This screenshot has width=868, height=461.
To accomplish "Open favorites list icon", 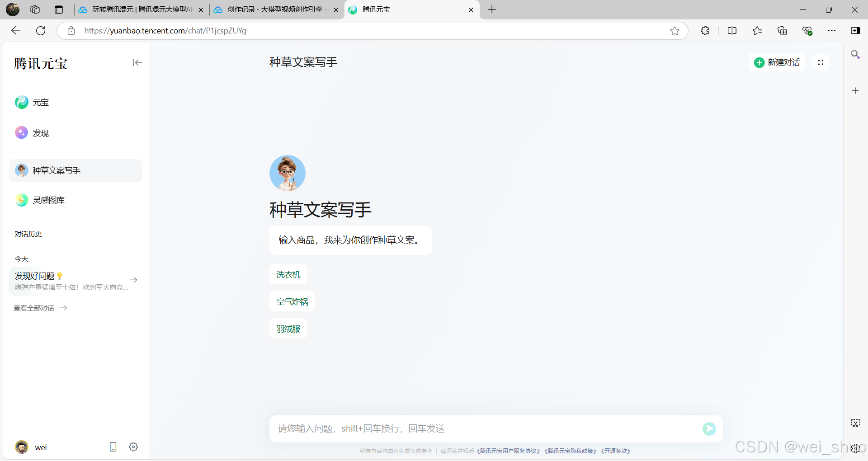I will click(x=757, y=31).
